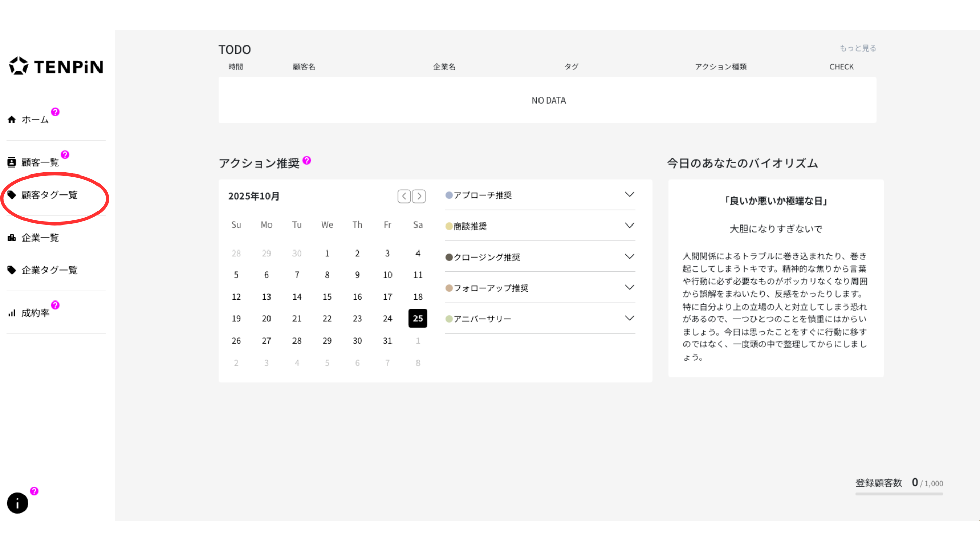
Task: Click the TENPiN logo
Action: 56,66
